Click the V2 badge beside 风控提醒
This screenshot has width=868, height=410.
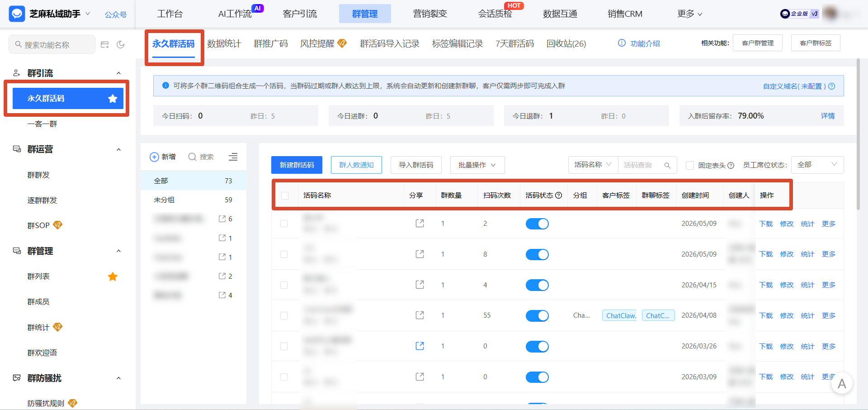click(342, 43)
